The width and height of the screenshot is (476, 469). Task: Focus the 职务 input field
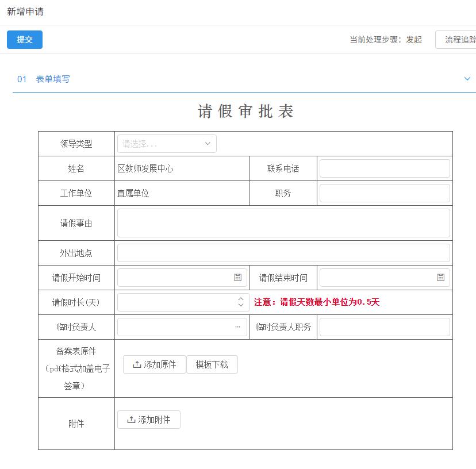click(x=385, y=193)
